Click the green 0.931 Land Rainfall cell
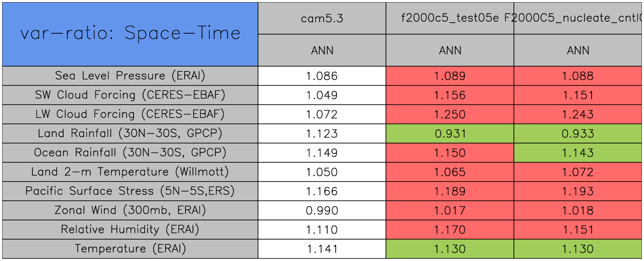 point(450,134)
